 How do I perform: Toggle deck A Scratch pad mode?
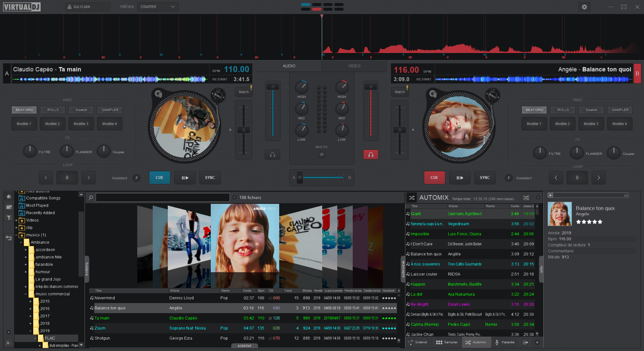point(81,110)
